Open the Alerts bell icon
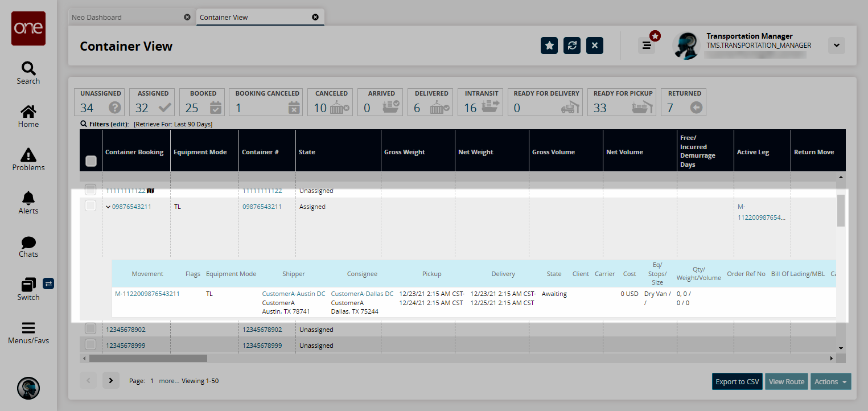 pyautogui.click(x=28, y=198)
